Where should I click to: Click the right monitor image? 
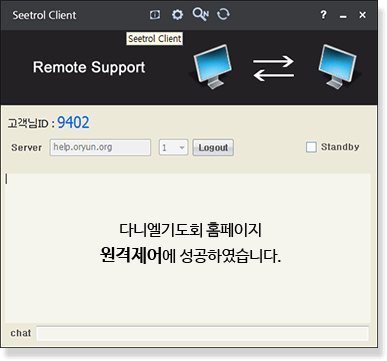(x=338, y=67)
